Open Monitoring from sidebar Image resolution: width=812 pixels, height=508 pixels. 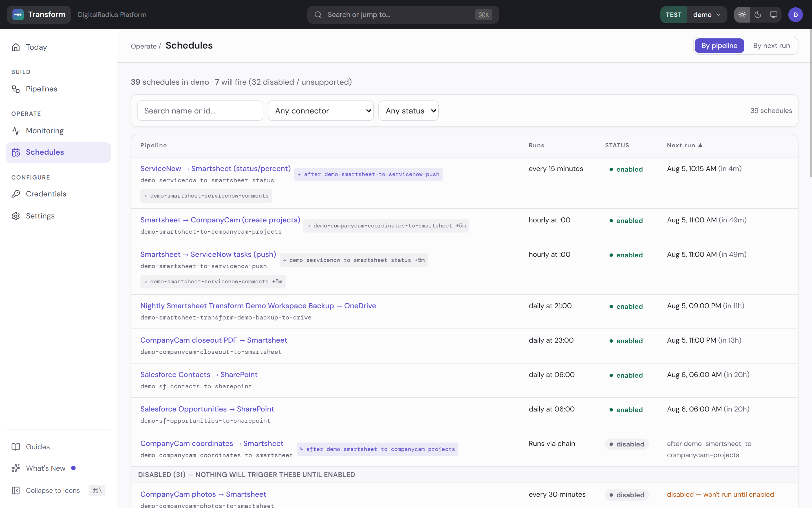coord(58,131)
